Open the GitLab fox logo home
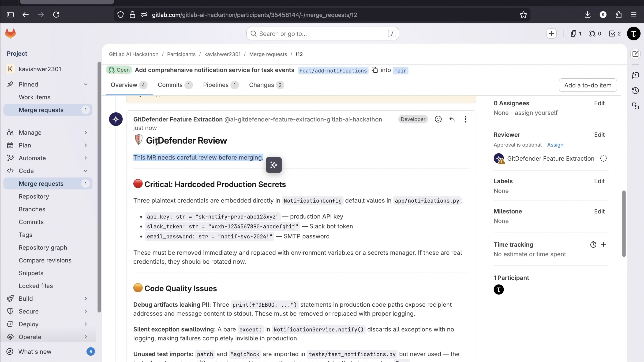 tap(10, 33)
